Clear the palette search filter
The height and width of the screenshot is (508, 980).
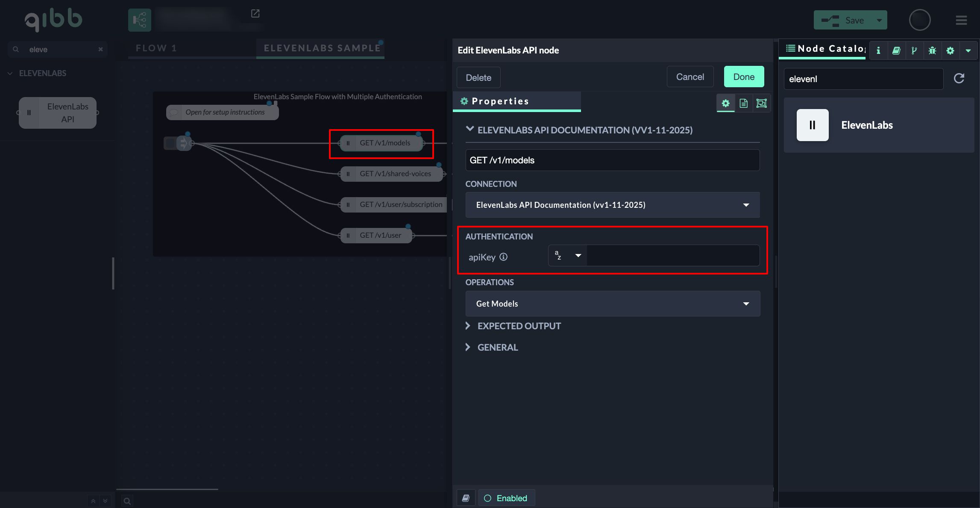coord(100,49)
